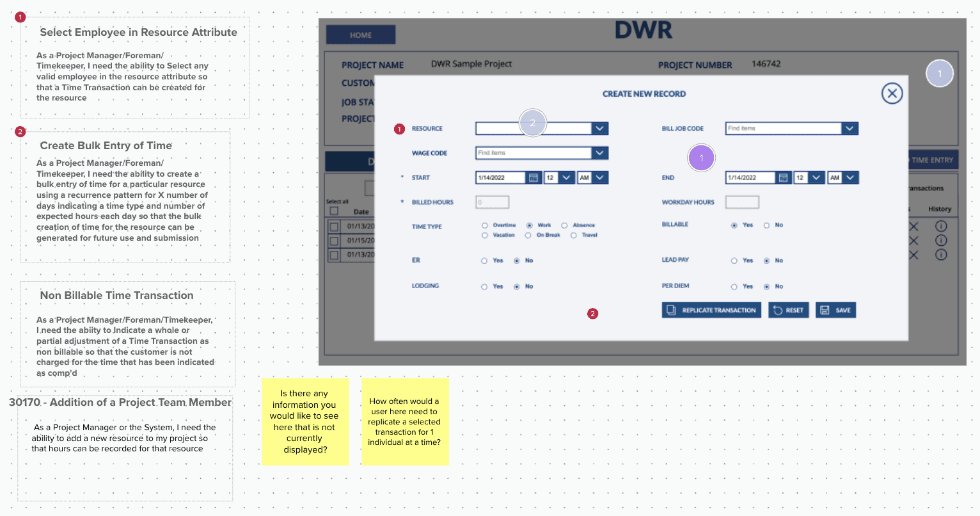Click into the RESOURCE input field

[x=533, y=129]
